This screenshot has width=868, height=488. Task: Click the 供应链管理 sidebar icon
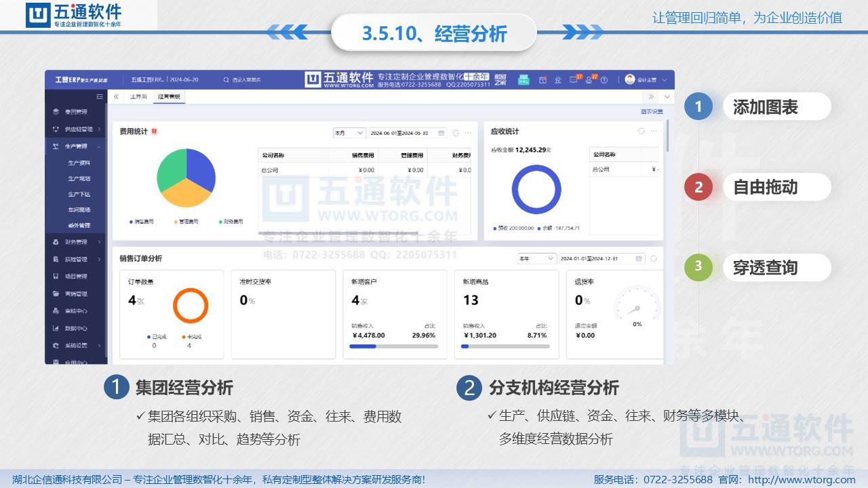56,129
